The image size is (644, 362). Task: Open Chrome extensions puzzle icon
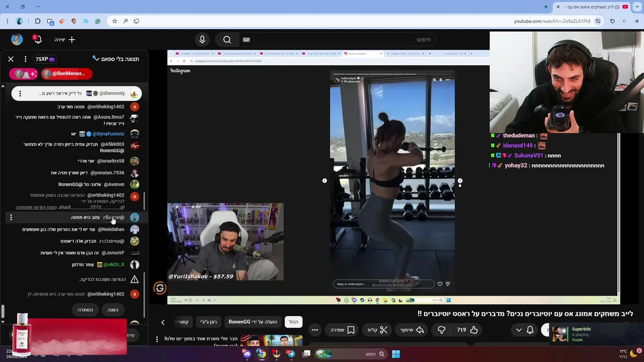38,21
